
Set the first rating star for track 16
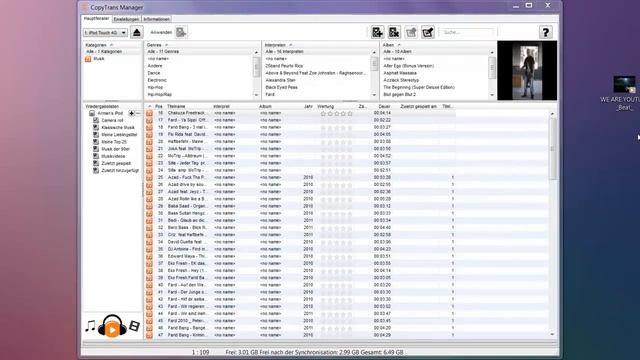pos(323,113)
